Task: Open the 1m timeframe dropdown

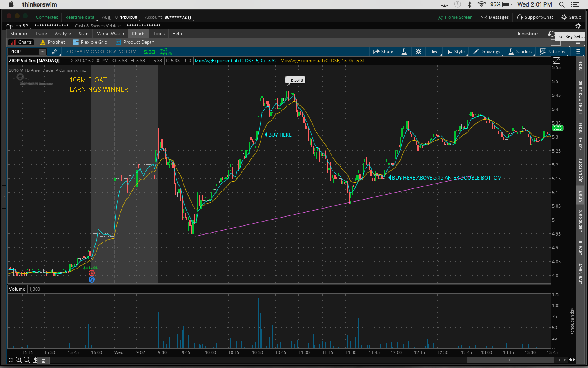Action: coord(434,52)
